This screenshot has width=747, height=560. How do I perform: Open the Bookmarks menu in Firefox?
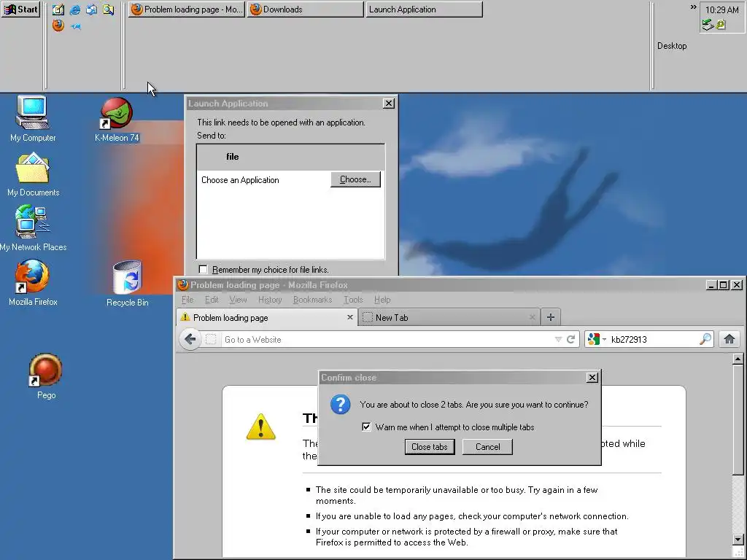pos(312,300)
